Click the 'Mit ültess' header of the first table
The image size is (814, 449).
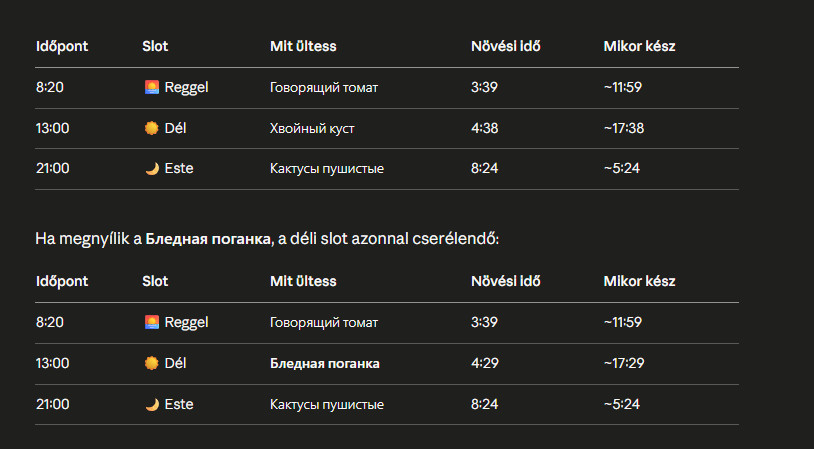tap(303, 46)
